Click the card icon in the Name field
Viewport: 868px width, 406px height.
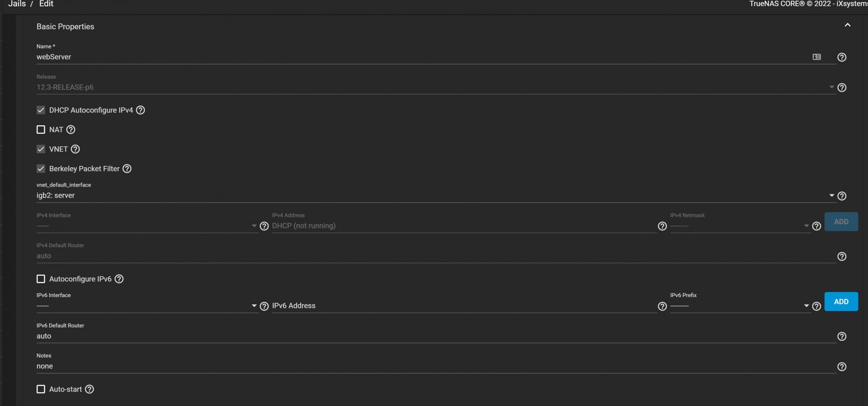(816, 57)
